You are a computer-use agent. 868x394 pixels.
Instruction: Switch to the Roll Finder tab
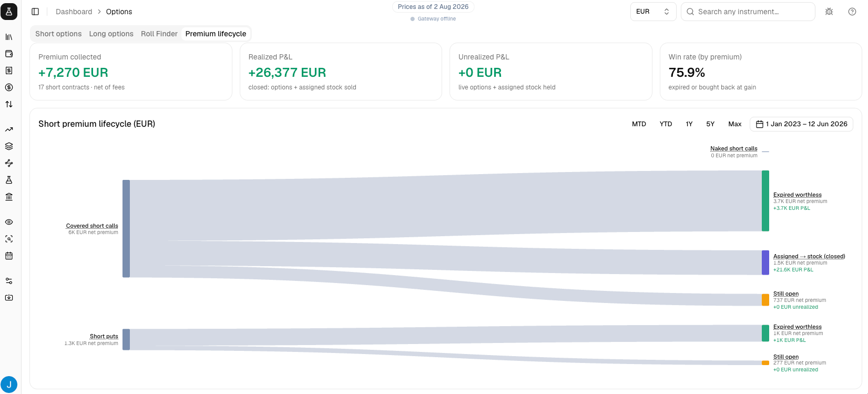coord(159,34)
